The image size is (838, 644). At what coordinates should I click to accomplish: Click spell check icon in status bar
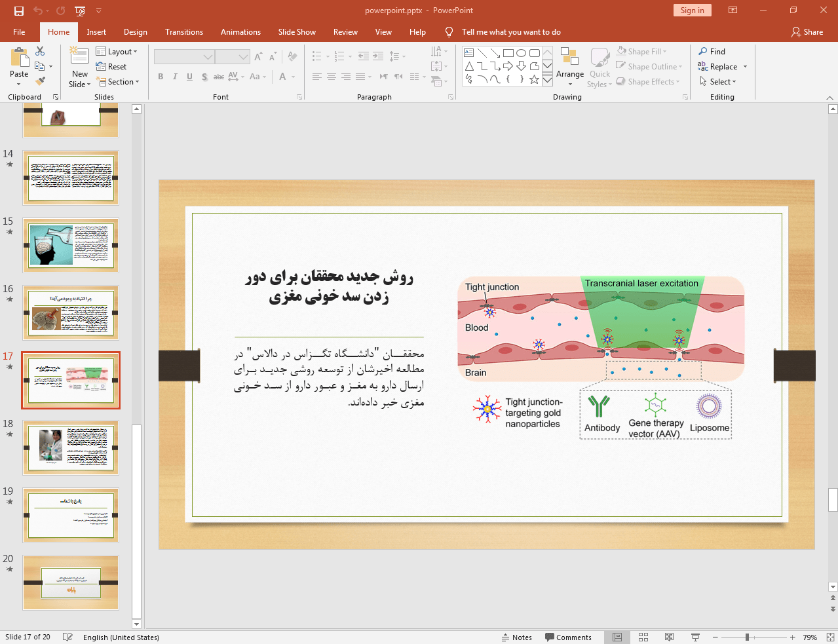click(x=67, y=637)
